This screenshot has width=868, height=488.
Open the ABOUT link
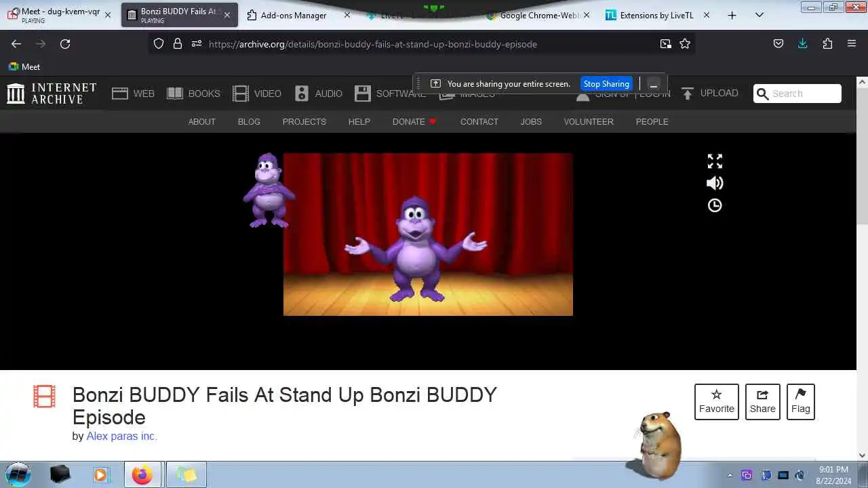[202, 122]
